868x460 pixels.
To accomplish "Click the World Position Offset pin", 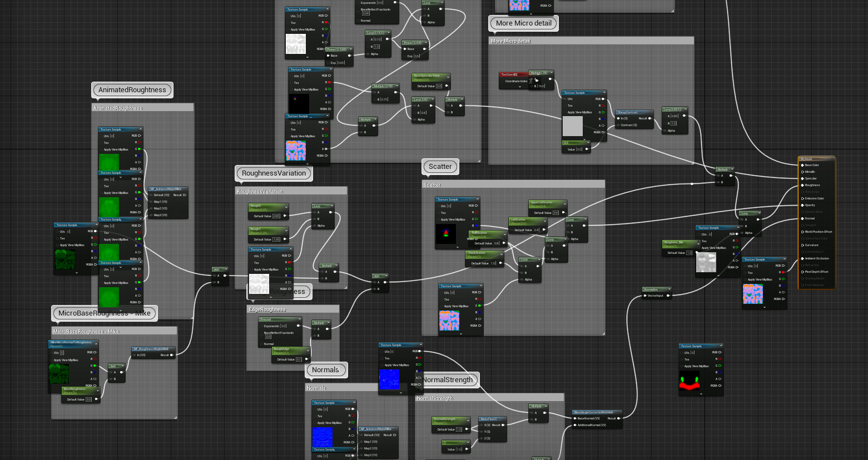I will click(802, 232).
